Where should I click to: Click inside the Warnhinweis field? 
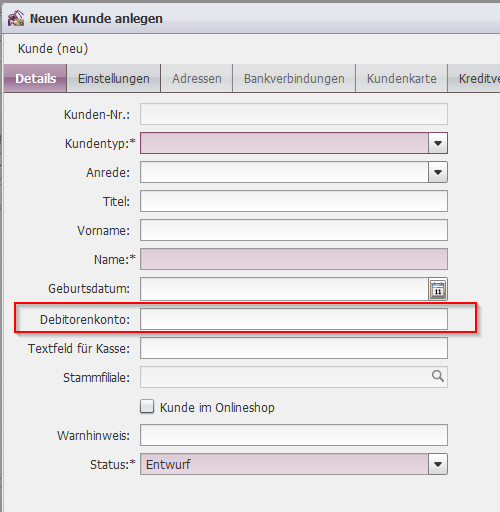pyautogui.click(x=294, y=435)
